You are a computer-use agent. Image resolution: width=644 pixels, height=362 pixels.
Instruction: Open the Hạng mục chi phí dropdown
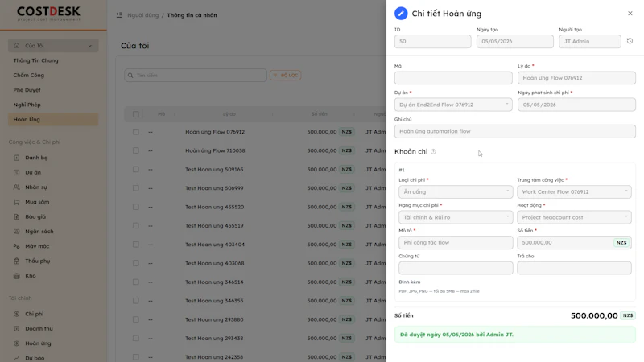tap(456, 217)
